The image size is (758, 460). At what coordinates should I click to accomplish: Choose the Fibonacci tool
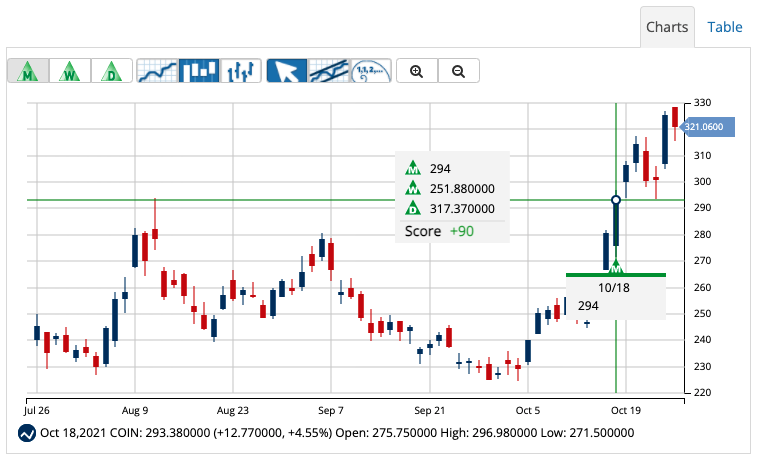click(371, 71)
